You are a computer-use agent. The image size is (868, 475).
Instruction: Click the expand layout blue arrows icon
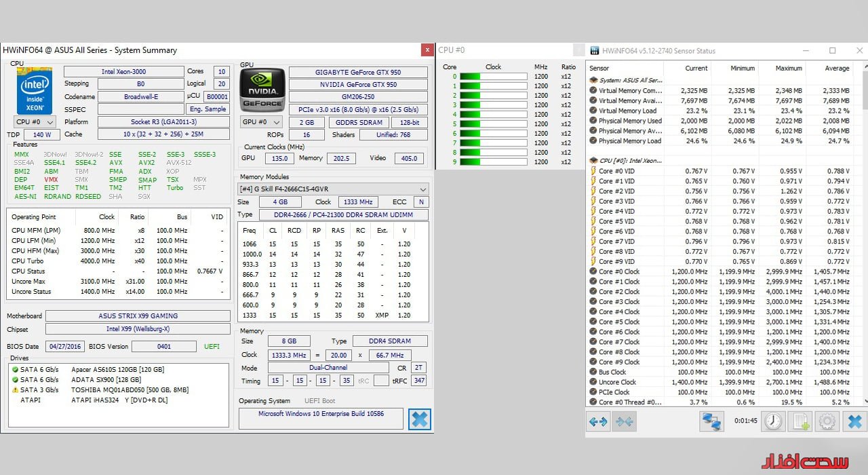tap(598, 421)
